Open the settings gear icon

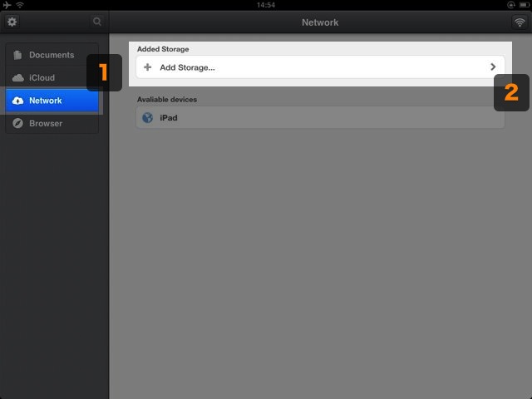12,22
